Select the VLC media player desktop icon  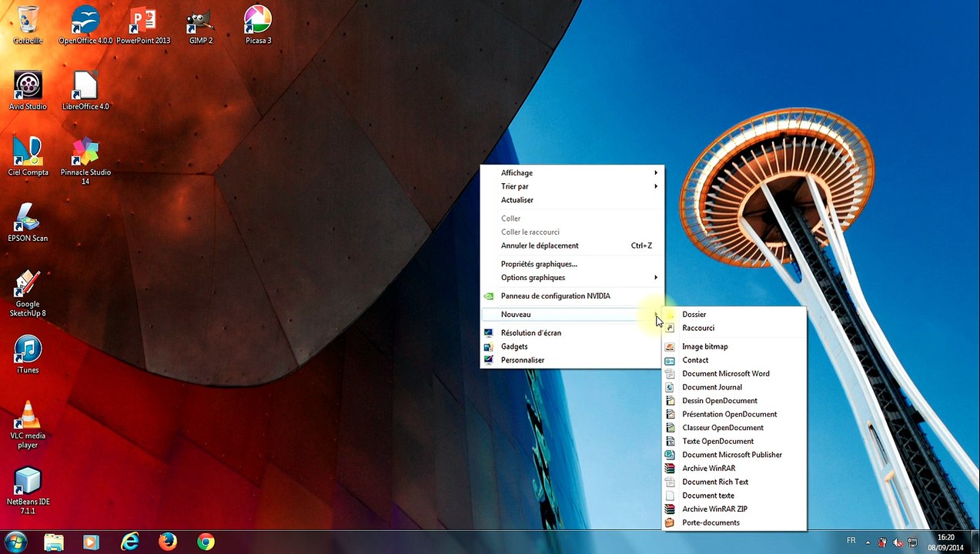[28, 425]
